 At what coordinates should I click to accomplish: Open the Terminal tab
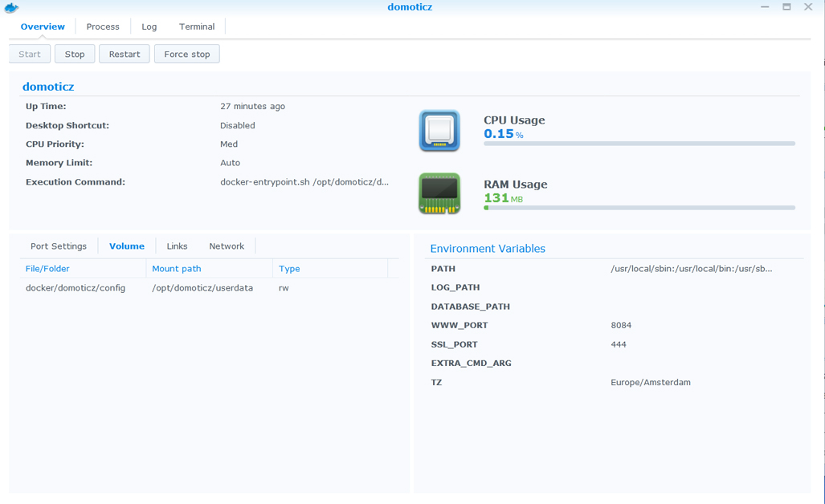click(x=197, y=26)
